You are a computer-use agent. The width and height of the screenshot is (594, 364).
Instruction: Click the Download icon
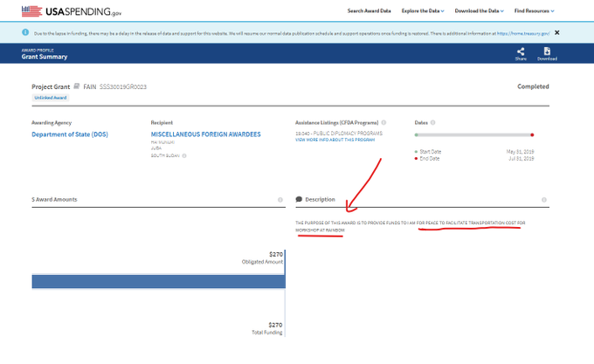tap(547, 51)
